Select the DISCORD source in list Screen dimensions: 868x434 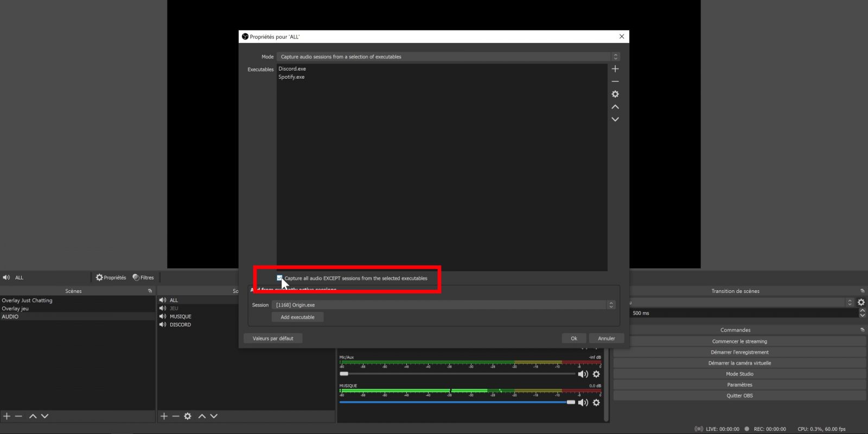click(x=180, y=325)
